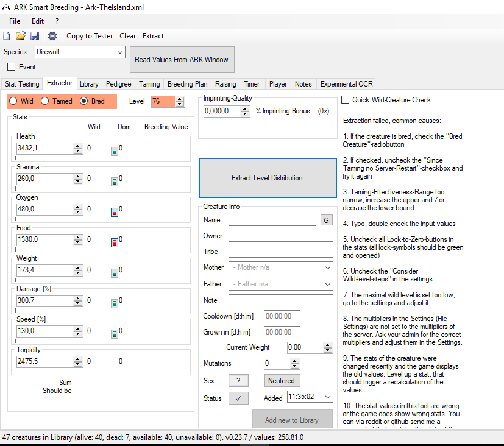Click the Food value spinner arrows
Image resolution: width=504 pixels, height=446 pixels.
tap(78, 239)
